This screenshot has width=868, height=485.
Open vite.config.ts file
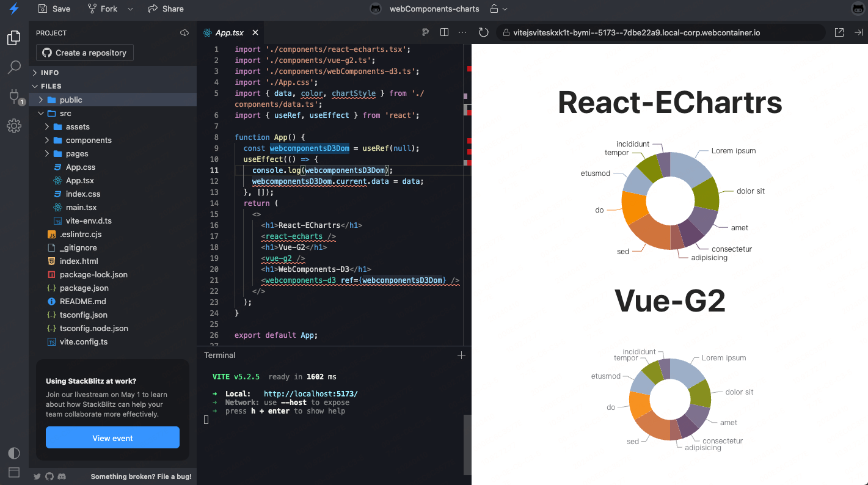click(112, 341)
